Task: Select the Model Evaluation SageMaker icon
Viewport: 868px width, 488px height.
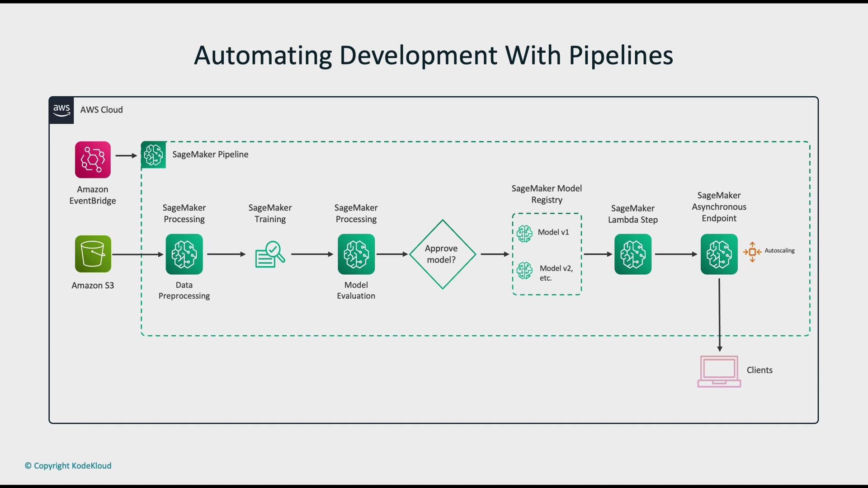Action: point(356,254)
